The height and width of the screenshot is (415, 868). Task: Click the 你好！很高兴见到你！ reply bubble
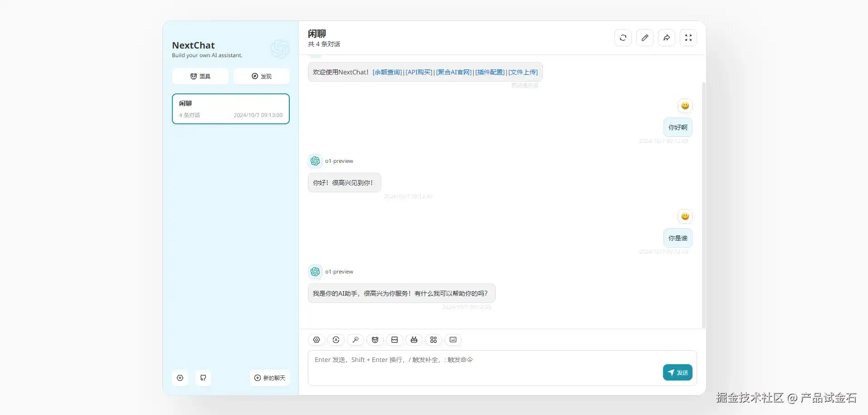click(345, 183)
